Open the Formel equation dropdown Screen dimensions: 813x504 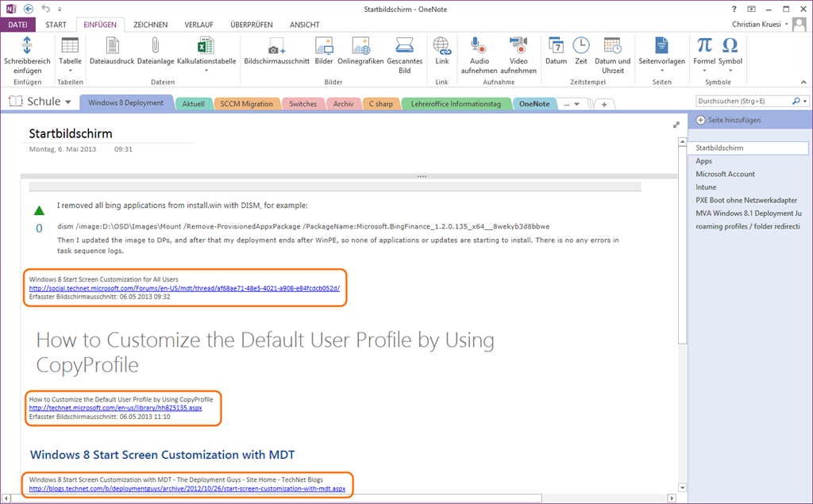coord(704,70)
